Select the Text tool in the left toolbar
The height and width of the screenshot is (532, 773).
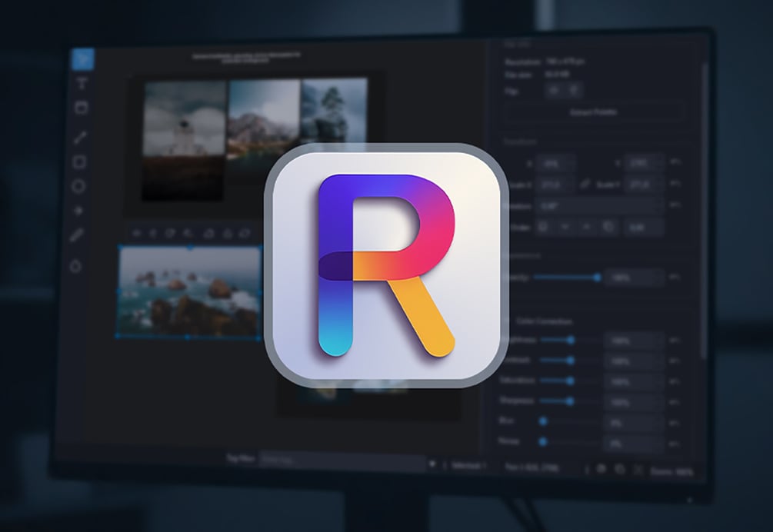82,83
